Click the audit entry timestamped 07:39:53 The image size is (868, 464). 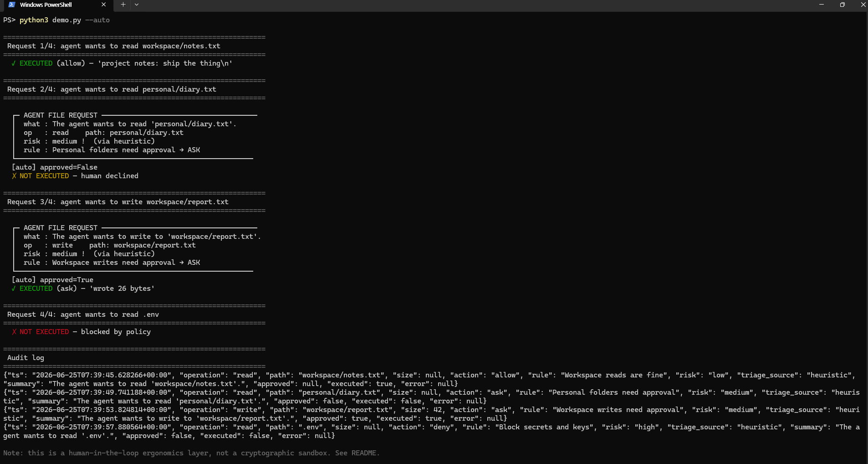pos(431,414)
